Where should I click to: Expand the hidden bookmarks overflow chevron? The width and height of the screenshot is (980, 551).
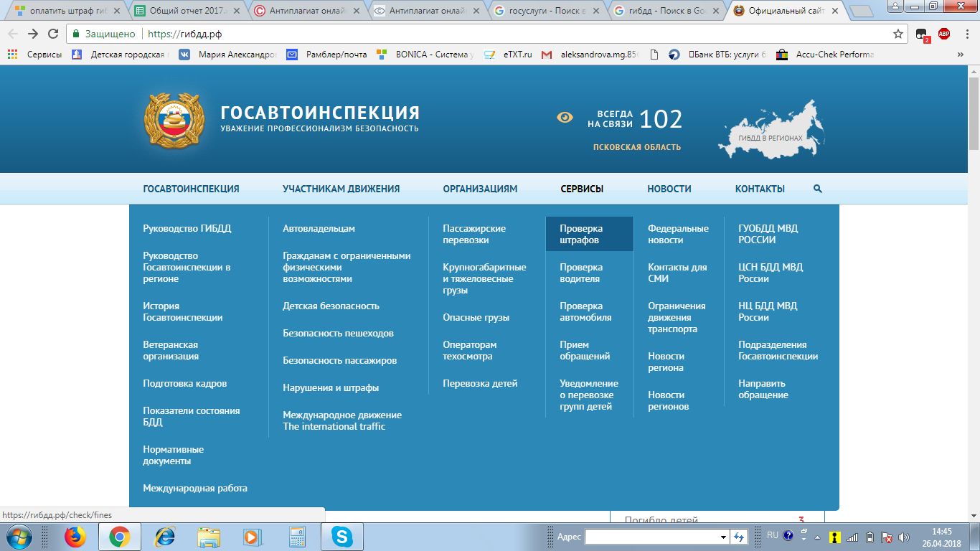coord(961,55)
